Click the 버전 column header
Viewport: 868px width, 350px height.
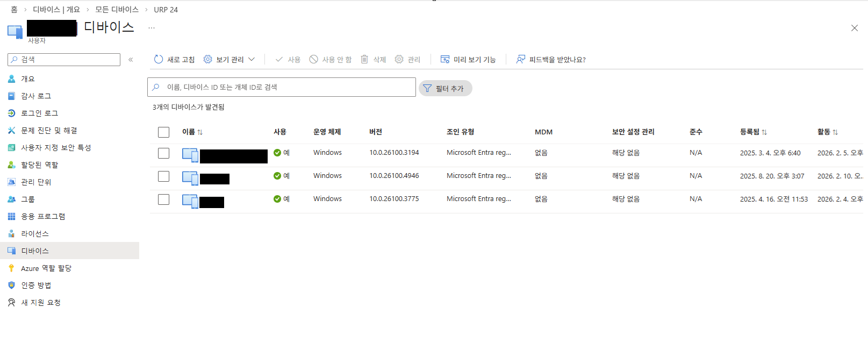click(x=376, y=132)
